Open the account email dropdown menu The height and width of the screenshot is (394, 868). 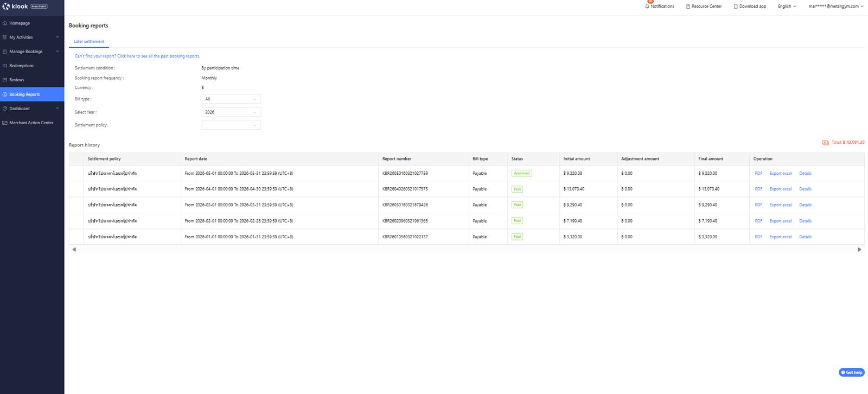tap(835, 7)
